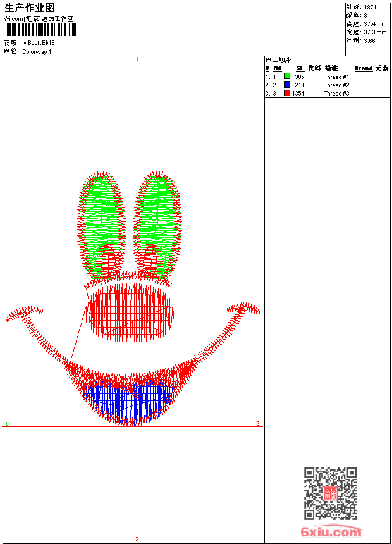The width and height of the screenshot is (392, 544).
Task: Click the green Thread #1 color swatch
Action: 287,76
